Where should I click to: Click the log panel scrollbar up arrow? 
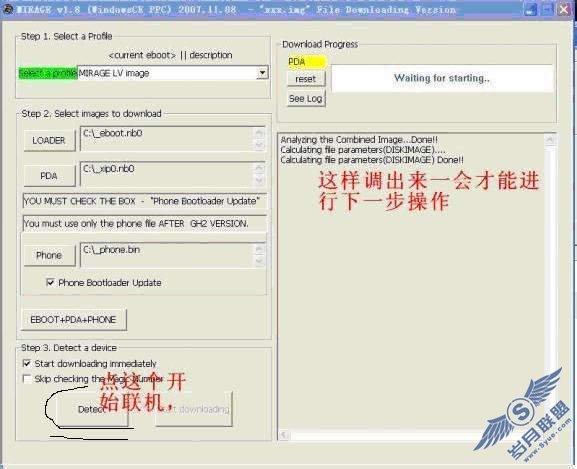pyautogui.click(x=551, y=139)
